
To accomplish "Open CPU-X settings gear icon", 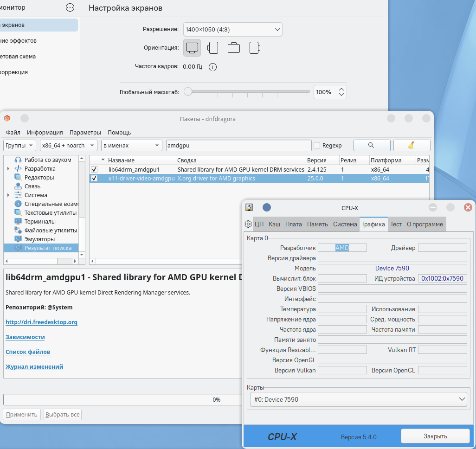I will [x=248, y=224].
